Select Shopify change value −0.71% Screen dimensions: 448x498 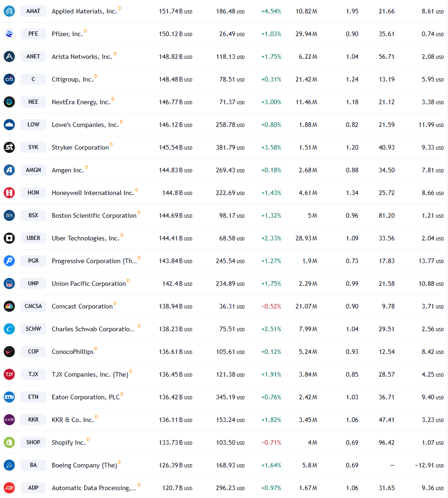pos(271,443)
